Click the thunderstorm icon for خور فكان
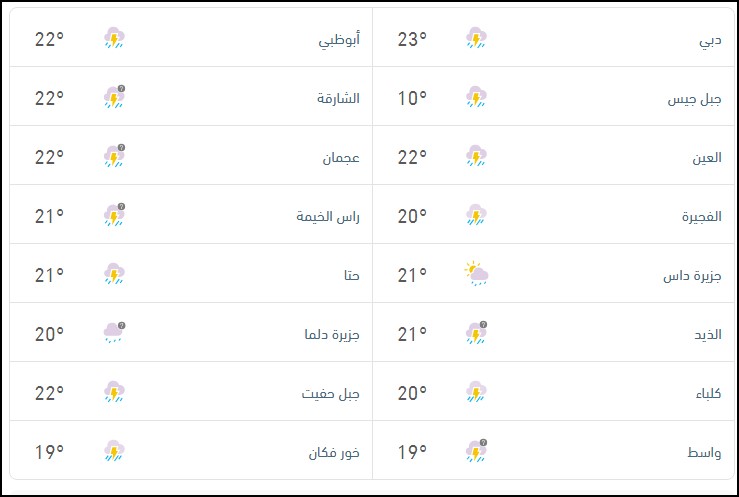Viewport: 739px width, 497px height. click(x=115, y=451)
